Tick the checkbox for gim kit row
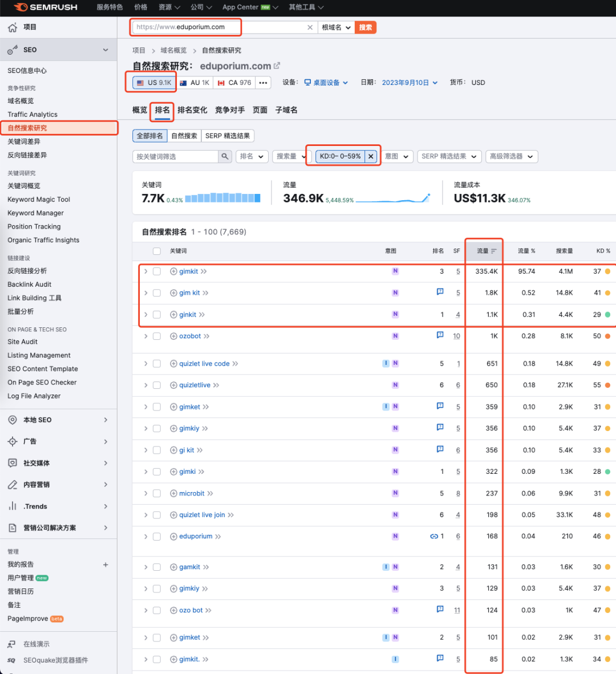Image resolution: width=616 pixels, height=674 pixels. (157, 293)
